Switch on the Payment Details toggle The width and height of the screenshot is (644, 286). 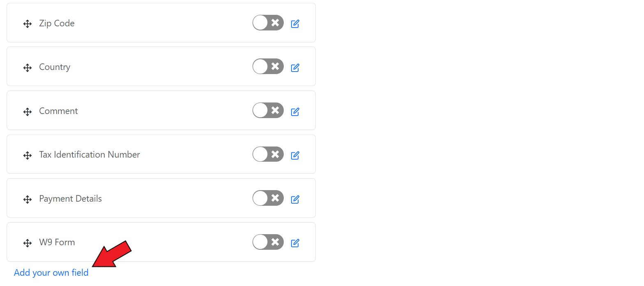(x=268, y=198)
